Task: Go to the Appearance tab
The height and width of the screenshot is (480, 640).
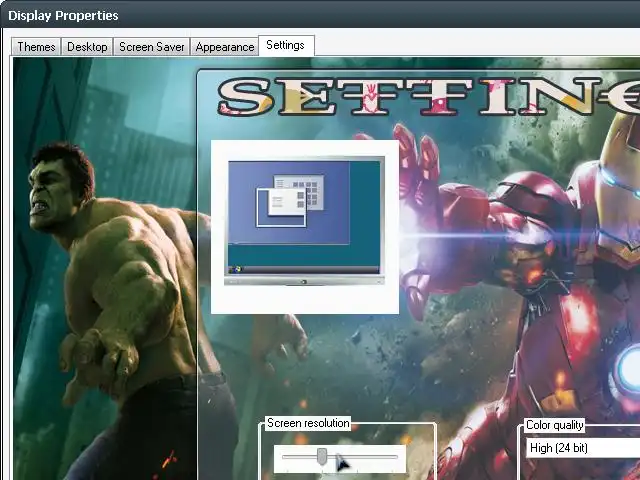Action: 224,47
